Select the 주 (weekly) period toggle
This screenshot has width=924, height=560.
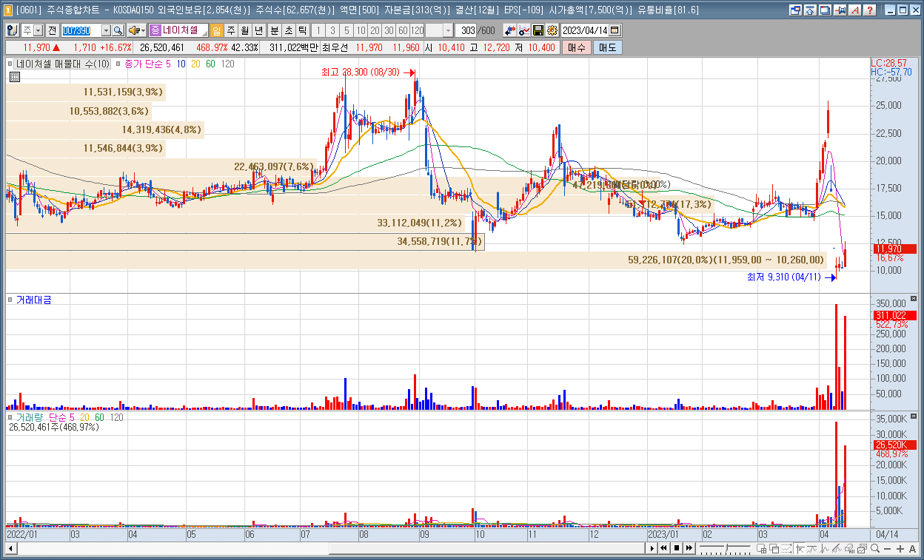click(x=231, y=30)
